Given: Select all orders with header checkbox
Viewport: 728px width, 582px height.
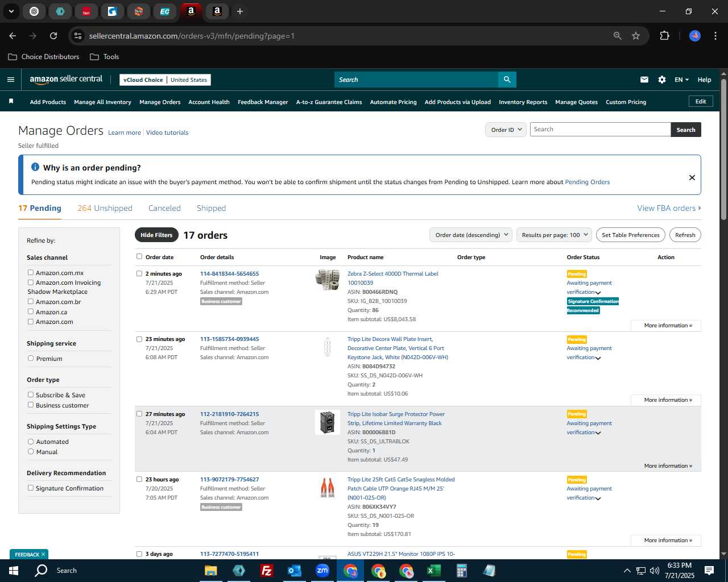Looking at the screenshot, I should [x=139, y=256].
